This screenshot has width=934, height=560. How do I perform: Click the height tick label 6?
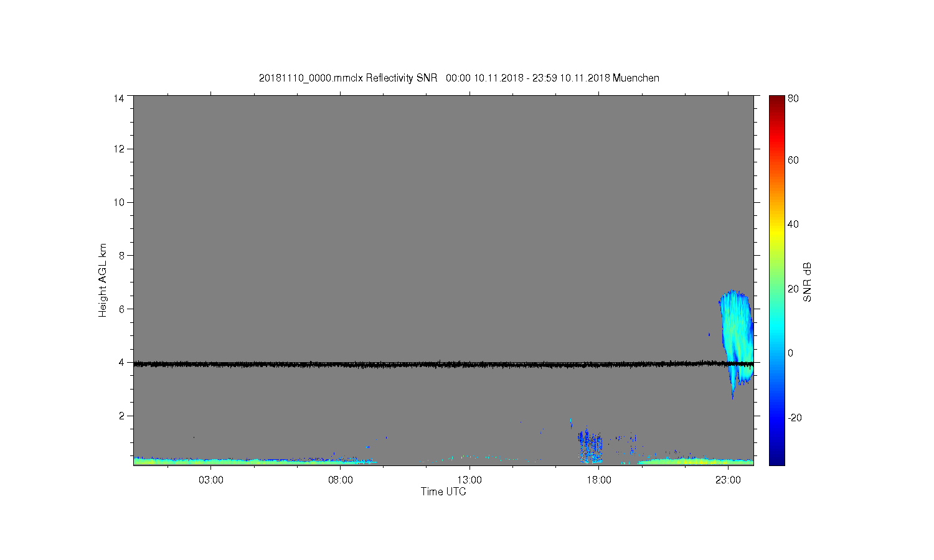click(122, 309)
